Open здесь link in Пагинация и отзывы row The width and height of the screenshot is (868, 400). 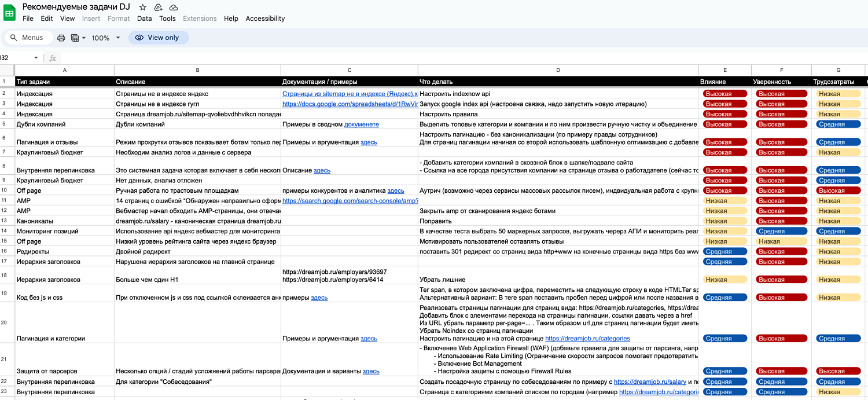369,142
